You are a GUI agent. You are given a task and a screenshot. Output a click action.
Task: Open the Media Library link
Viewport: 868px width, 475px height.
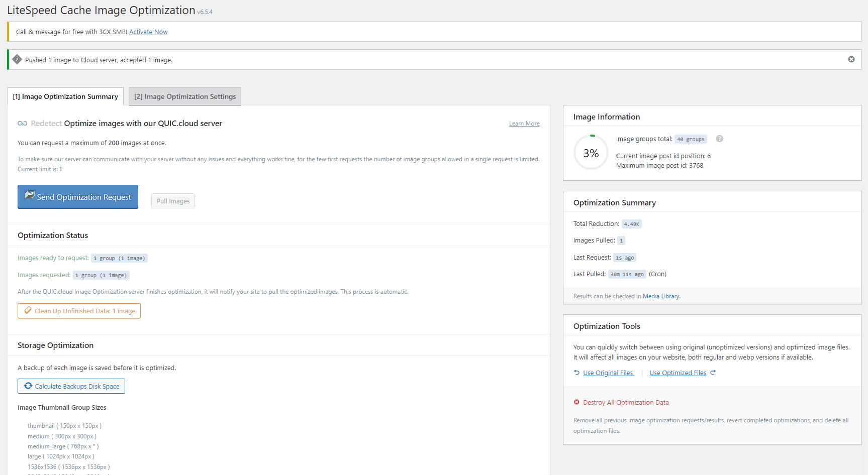click(661, 296)
